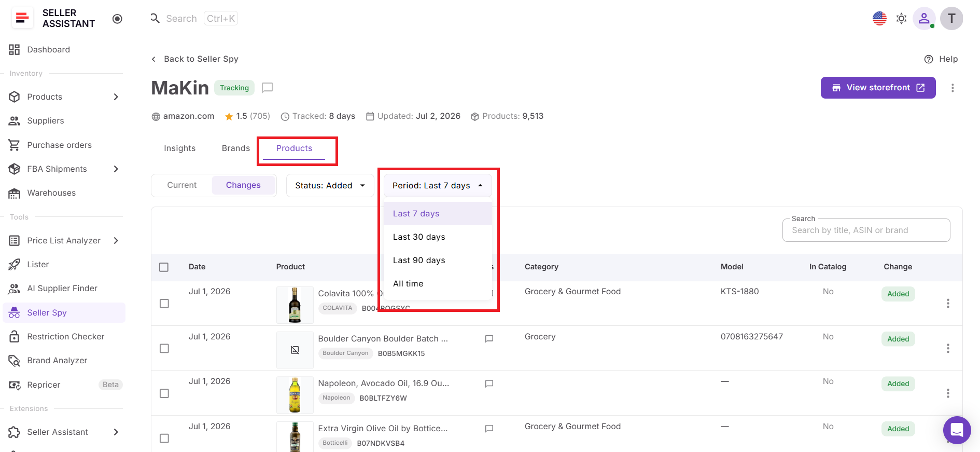Expand the FBA Shipments sidebar section
Screen dimensions: 980x452
pos(116,169)
